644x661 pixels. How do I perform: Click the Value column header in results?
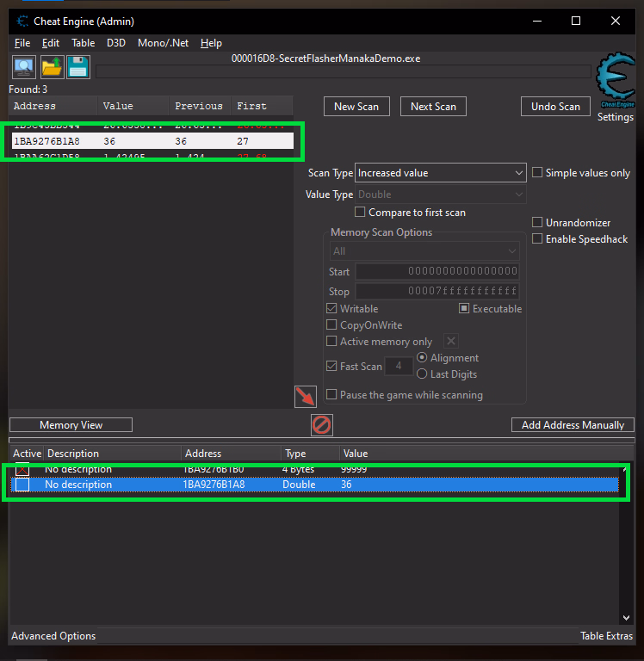pos(133,106)
